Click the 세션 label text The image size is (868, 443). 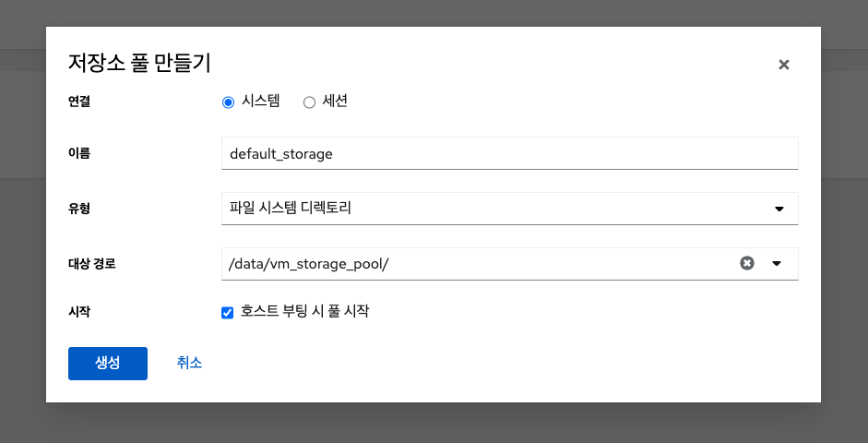335,102
